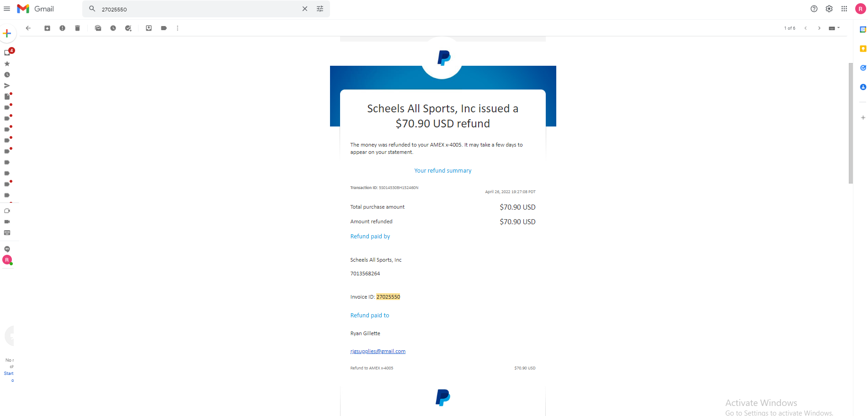Open Google Calendar side panel
Screen dimensions: 868x416
point(863,30)
